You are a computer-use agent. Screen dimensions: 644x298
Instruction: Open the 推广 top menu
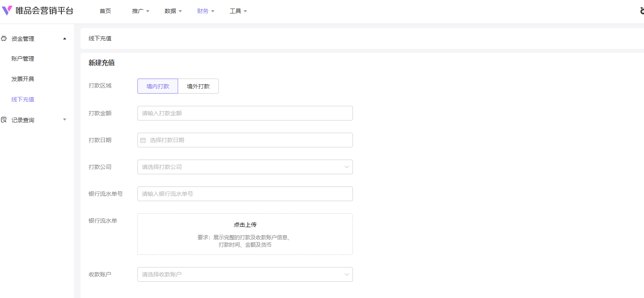pyautogui.click(x=140, y=11)
